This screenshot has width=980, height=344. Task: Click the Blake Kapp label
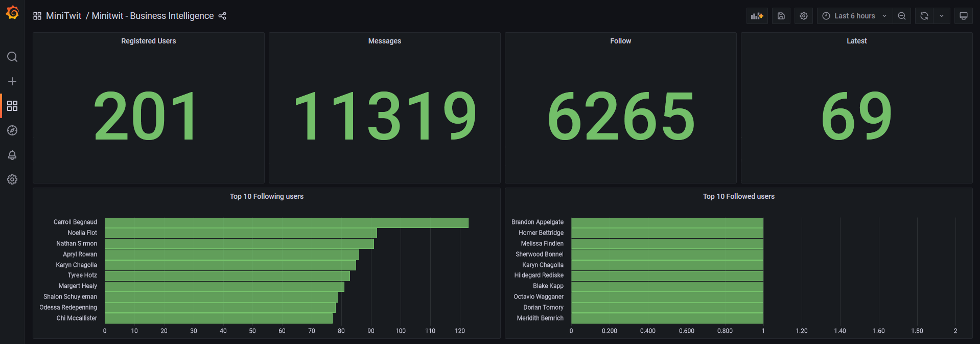click(x=548, y=286)
